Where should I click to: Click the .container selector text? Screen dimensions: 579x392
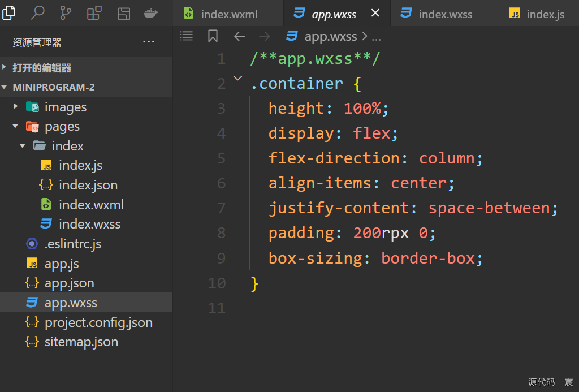pos(296,84)
